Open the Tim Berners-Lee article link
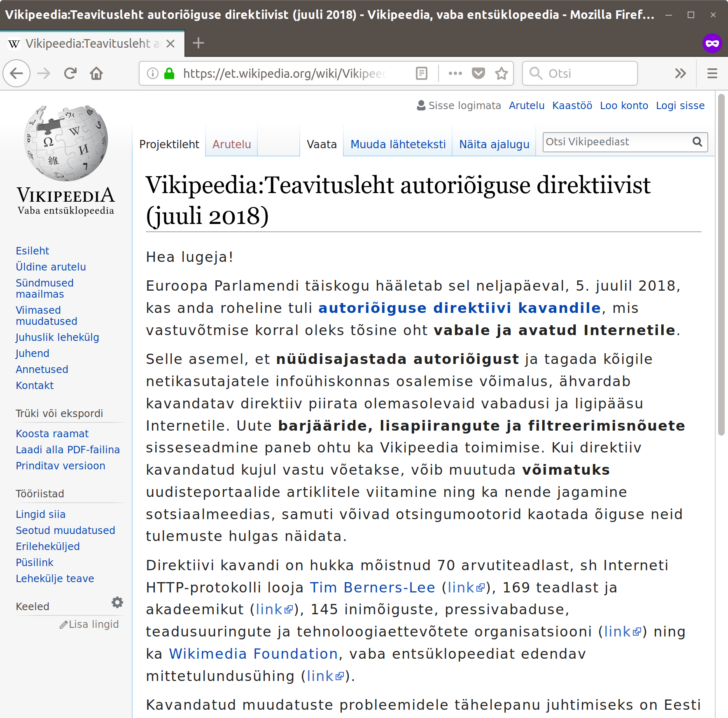 click(x=372, y=587)
